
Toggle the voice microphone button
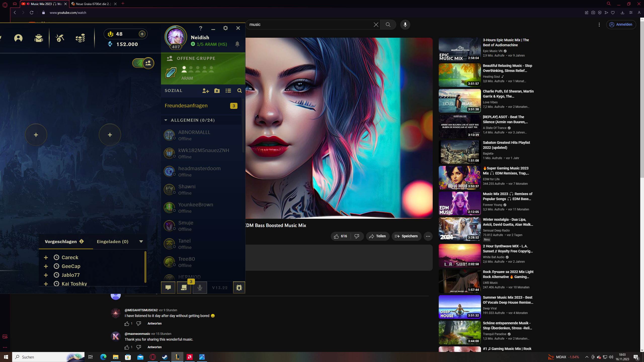(x=200, y=288)
